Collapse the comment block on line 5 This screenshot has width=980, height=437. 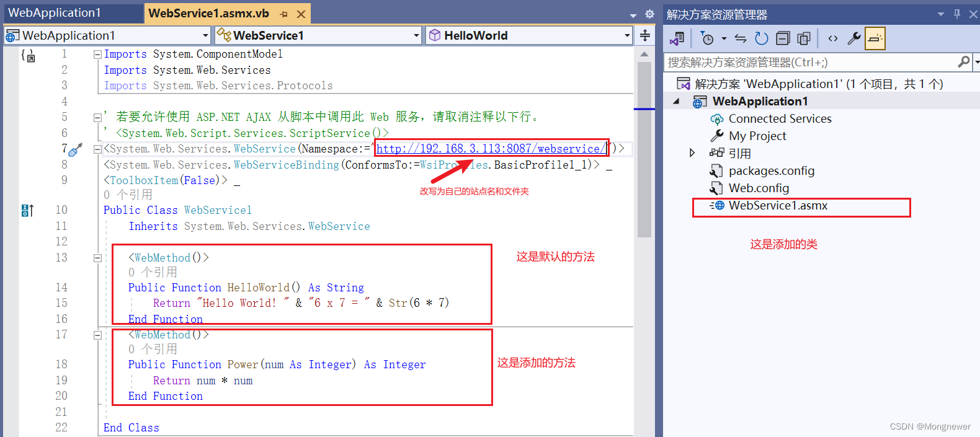[x=97, y=117]
